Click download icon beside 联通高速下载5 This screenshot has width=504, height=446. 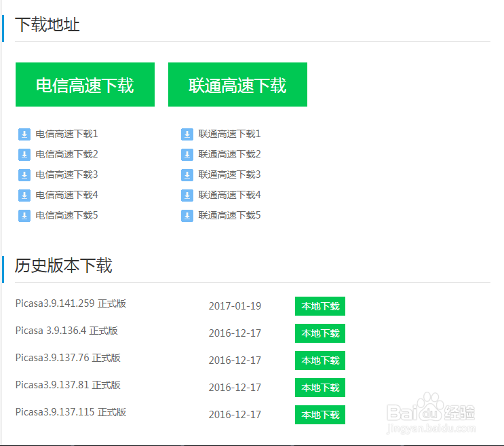coord(187,216)
